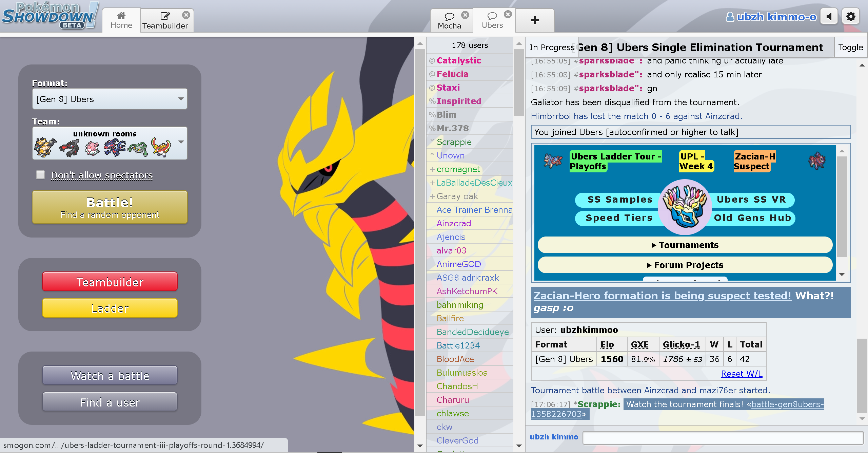This screenshot has width=868, height=453.
Task: Open options via the gear icon
Action: click(x=850, y=17)
